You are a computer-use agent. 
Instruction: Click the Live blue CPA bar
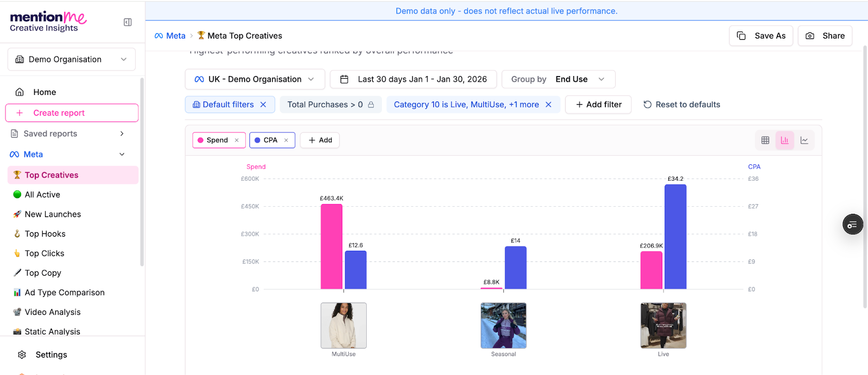(675, 237)
